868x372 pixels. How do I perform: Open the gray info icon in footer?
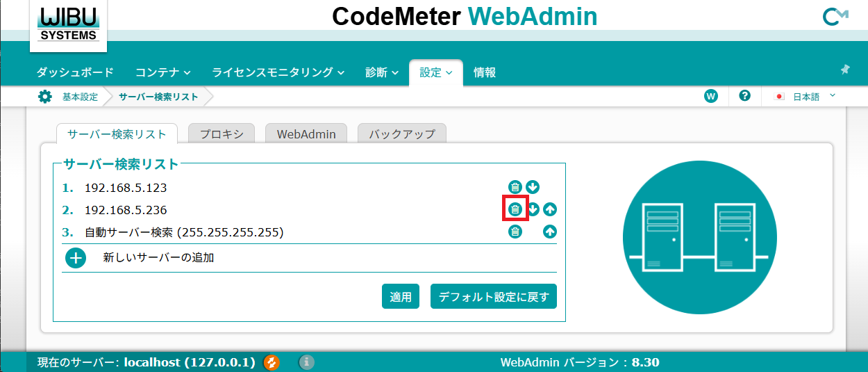307,362
